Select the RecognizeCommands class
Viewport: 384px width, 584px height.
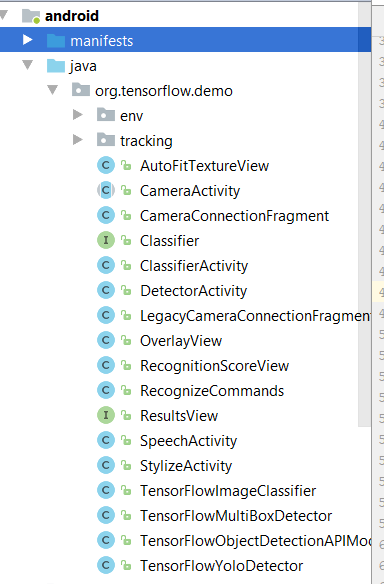coord(212,391)
